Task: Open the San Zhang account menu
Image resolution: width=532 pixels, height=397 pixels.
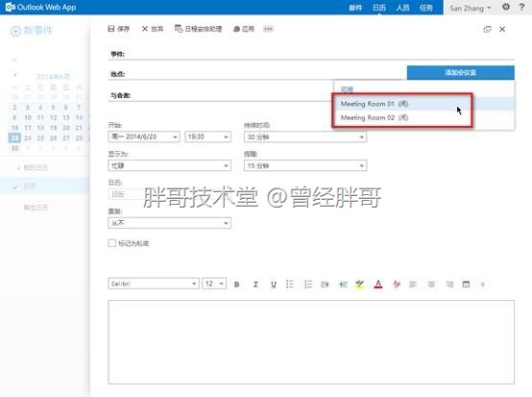Action: 470,8
